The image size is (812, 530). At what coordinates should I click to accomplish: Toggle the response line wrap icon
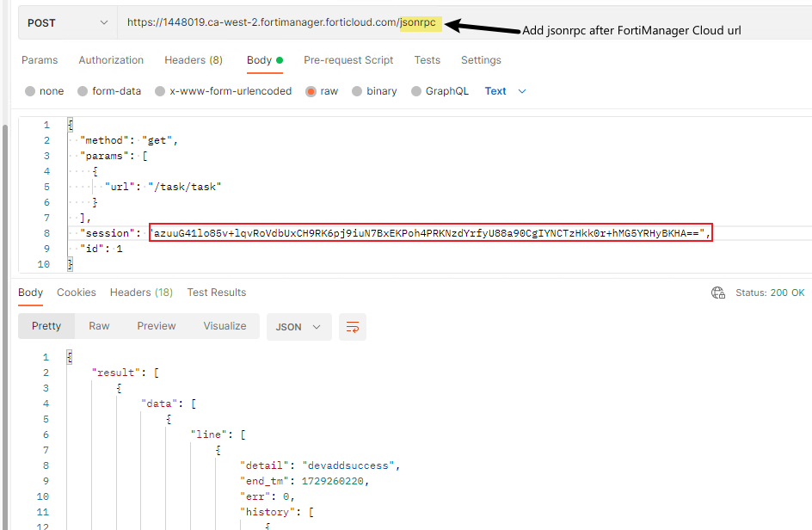click(353, 327)
